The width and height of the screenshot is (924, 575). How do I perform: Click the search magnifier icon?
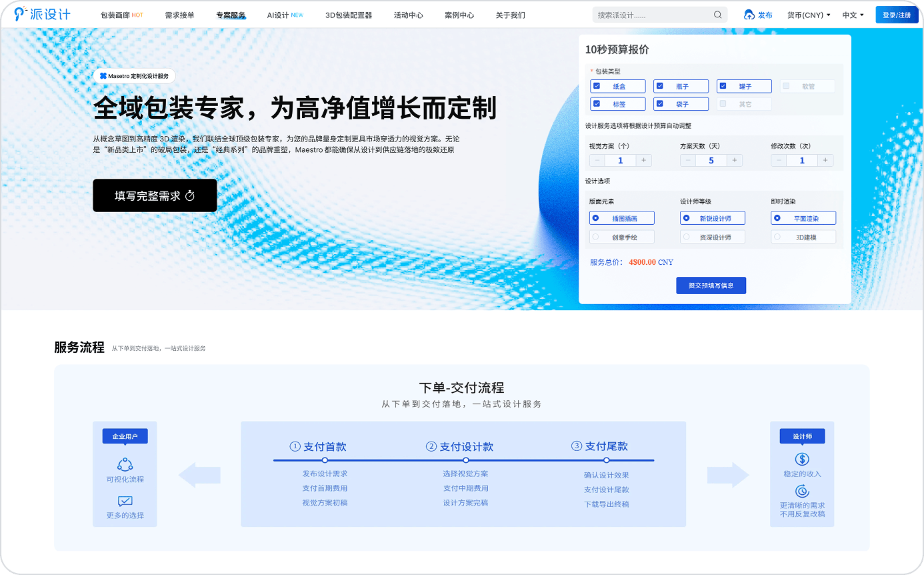(717, 15)
